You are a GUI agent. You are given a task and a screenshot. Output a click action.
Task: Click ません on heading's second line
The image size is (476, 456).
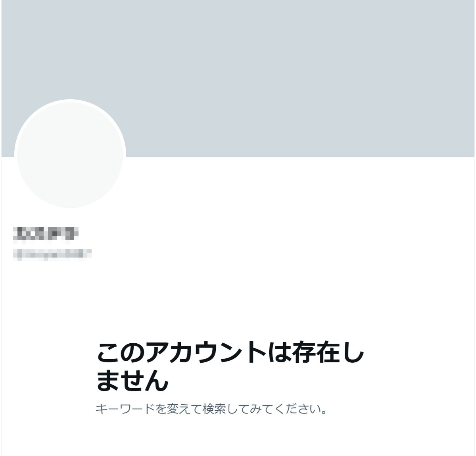coord(132,380)
